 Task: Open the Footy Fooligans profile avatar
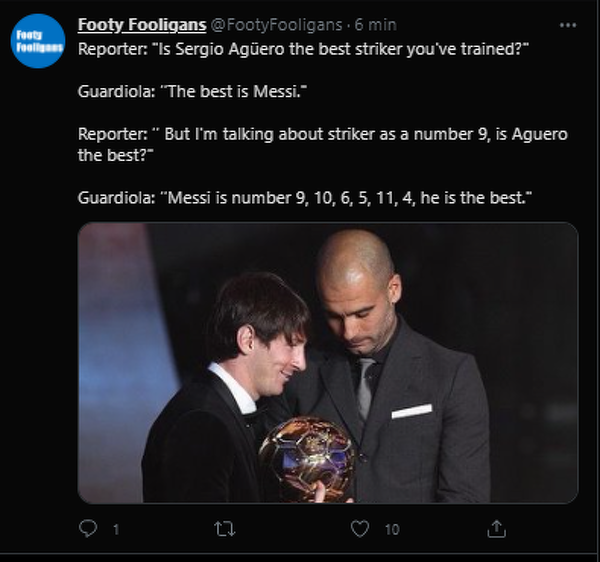click(38, 42)
